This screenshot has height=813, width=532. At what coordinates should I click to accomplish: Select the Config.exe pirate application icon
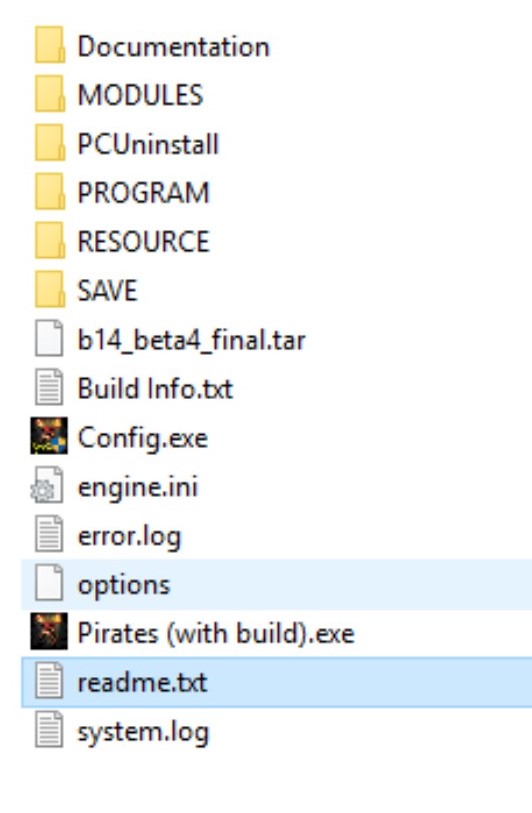point(49,436)
